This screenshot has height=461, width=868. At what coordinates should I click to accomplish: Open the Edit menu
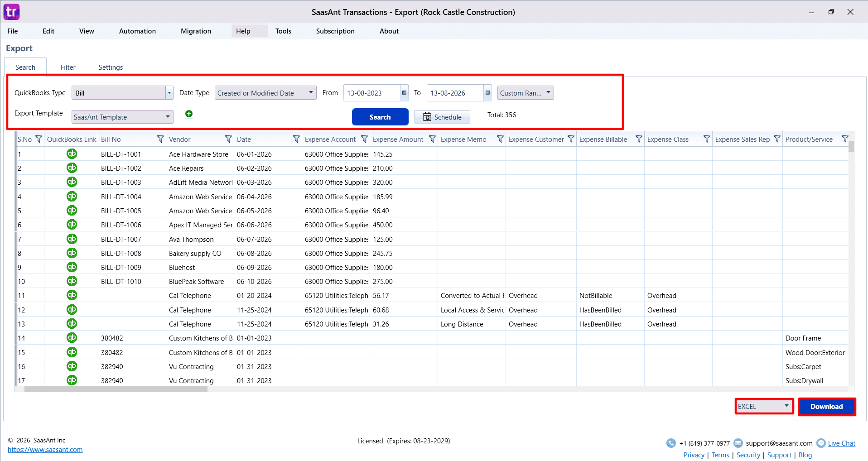(x=48, y=31)
